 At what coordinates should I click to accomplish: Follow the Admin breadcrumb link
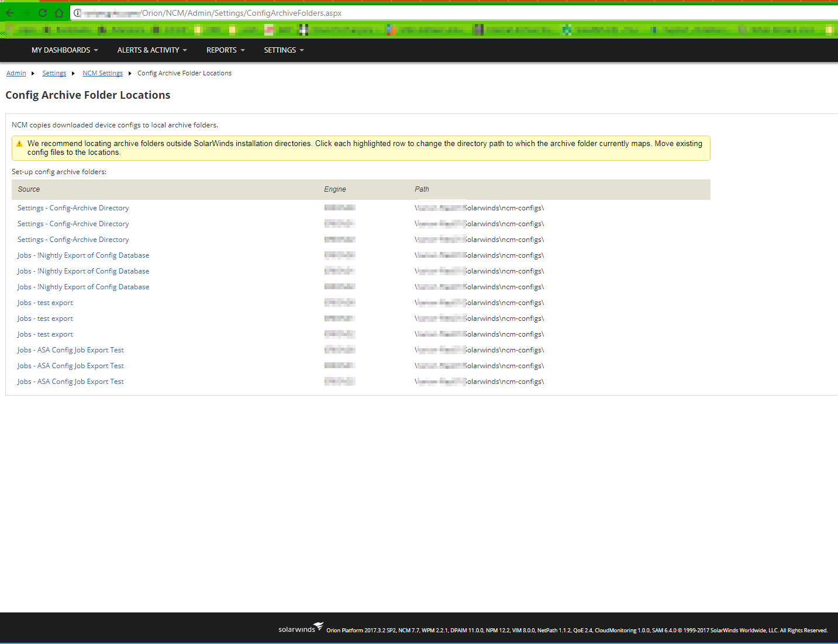click(x=16, y=73)
